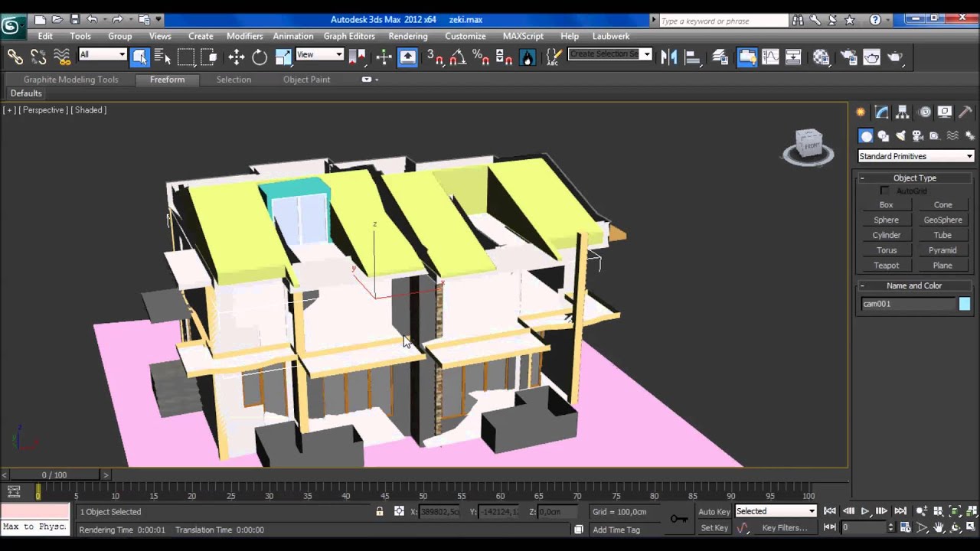Toggle Percent Snap
Viewport: 980px width, 551px height.
tap(481, 57)
